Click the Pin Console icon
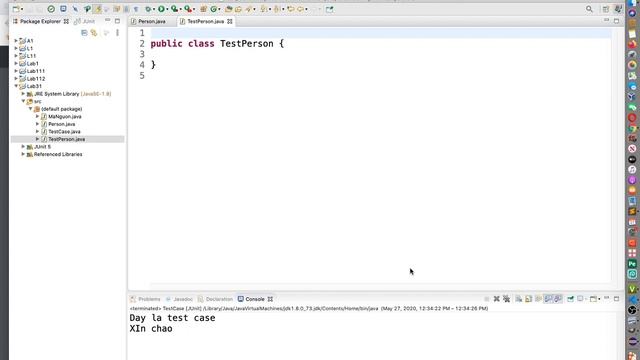 point(570,299)
